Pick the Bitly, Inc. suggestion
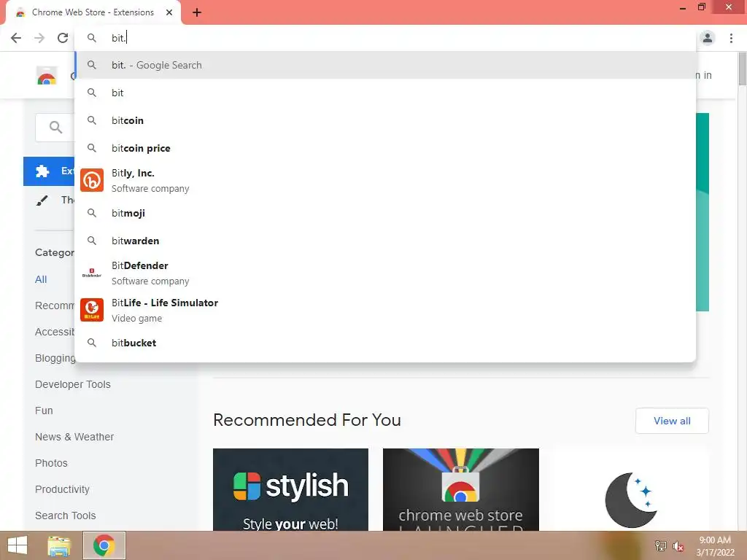This screenshot has height=560, width=747. click(x=385, y=181)
